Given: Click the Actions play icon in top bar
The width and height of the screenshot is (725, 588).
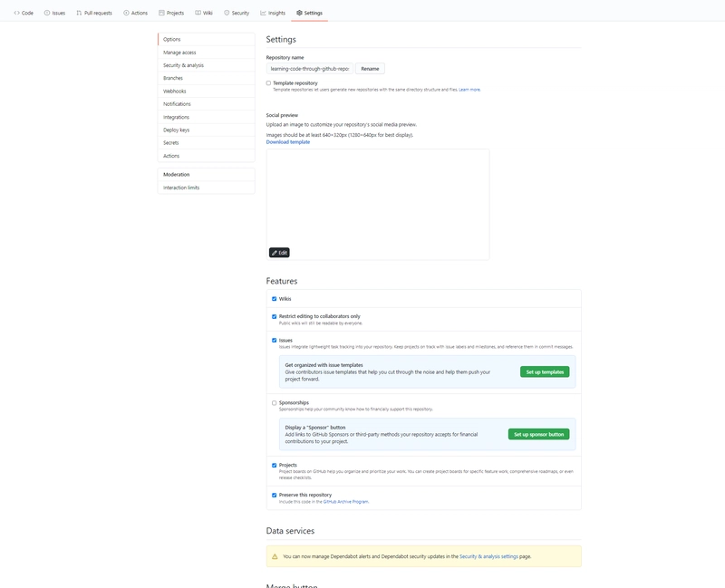Looking at the screenshot, I should click(x=126, y=13).
